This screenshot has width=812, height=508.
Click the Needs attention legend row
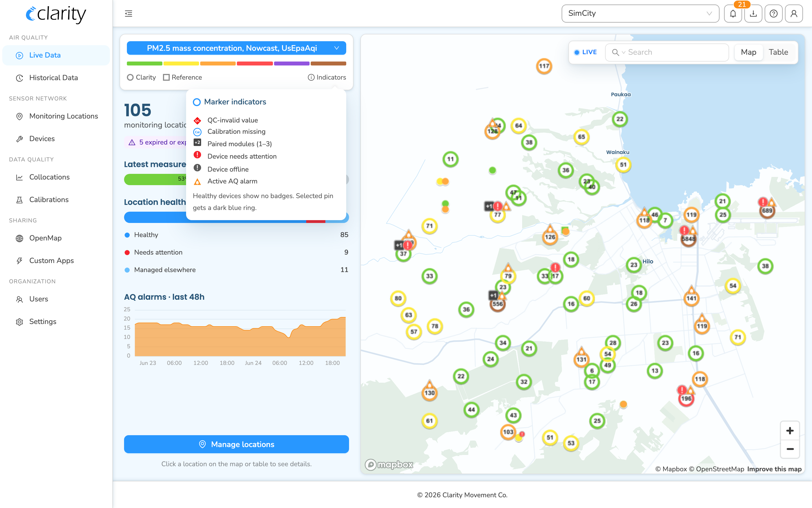236,252
